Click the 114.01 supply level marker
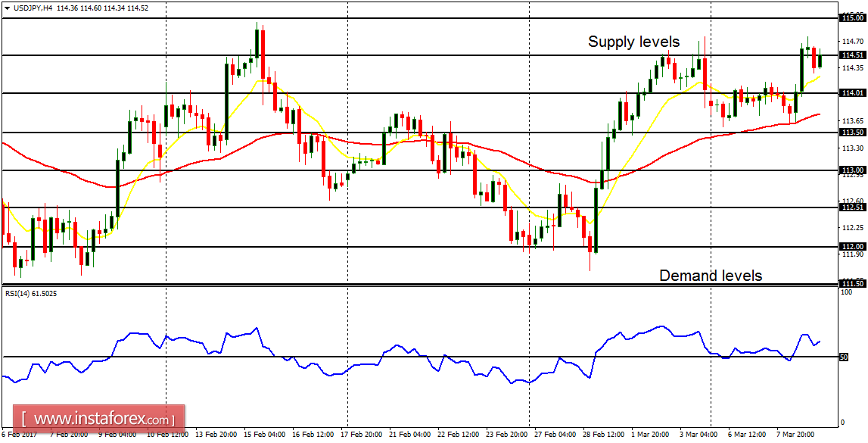This screenshot has height=443, width=868. 854,92
